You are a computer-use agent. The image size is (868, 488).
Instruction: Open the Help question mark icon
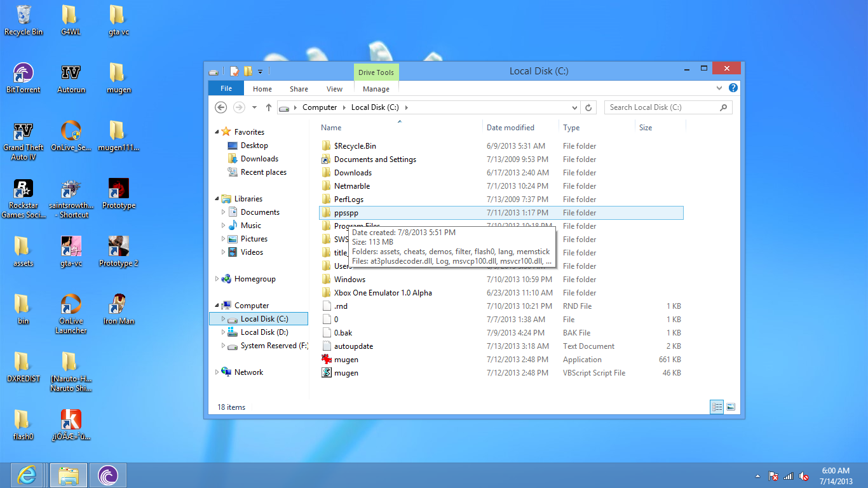pyautogui.click(x=733, y=88)
